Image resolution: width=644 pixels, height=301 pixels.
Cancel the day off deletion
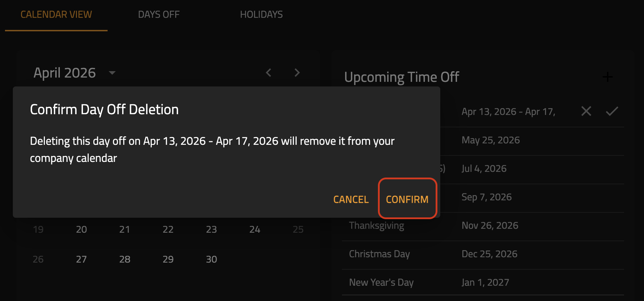350,199
